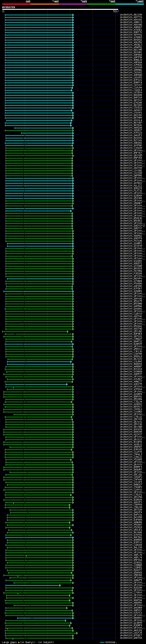Select the UniRef100_A0EZT5 row label
Image resolution: width=146 pixels, height=644 pixels.
tap(131, 384)
